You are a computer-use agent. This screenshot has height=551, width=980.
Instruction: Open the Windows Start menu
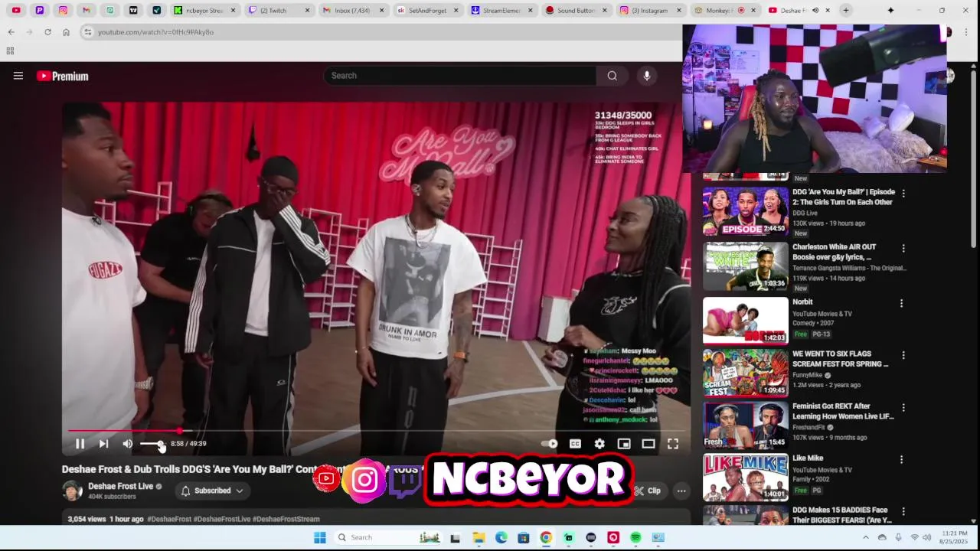(320, 537)
